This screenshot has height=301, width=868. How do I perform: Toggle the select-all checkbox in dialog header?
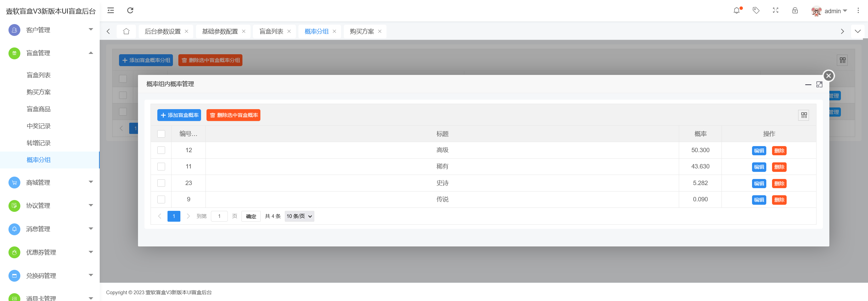pyautogui.click(x=161, y=134)
